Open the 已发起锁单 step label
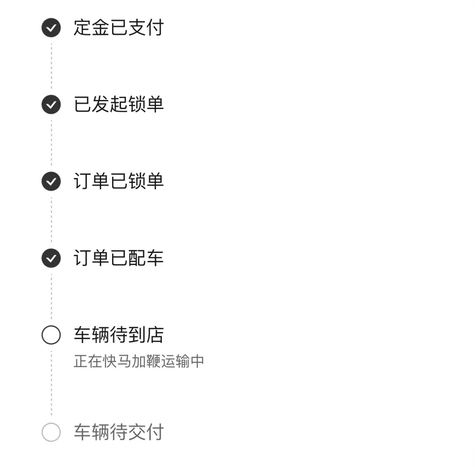475x476 pixels. pos(119,104)
